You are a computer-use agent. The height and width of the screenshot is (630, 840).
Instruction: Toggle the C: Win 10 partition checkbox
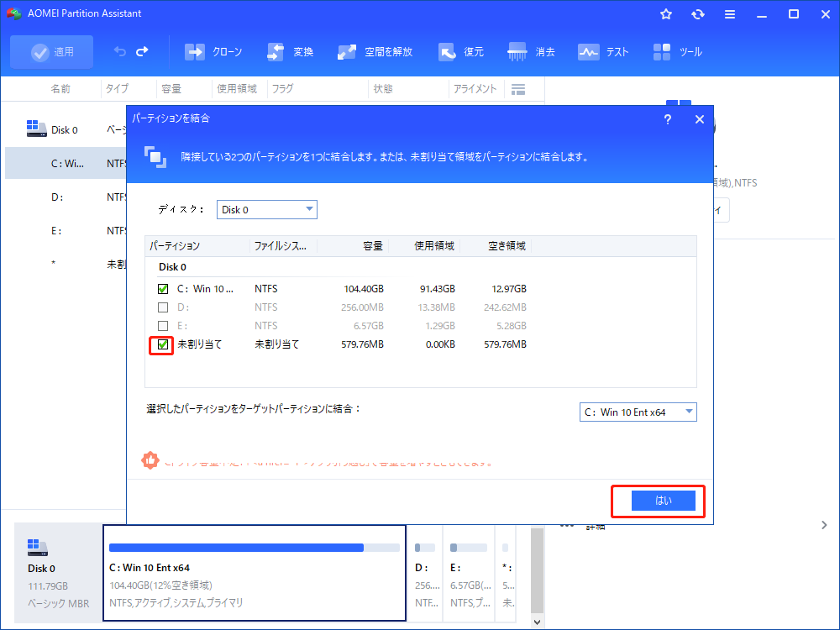pos(163,289)
